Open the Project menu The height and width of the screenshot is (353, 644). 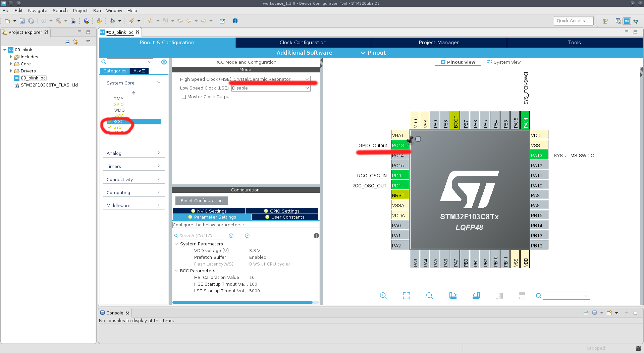coord(80,10)
